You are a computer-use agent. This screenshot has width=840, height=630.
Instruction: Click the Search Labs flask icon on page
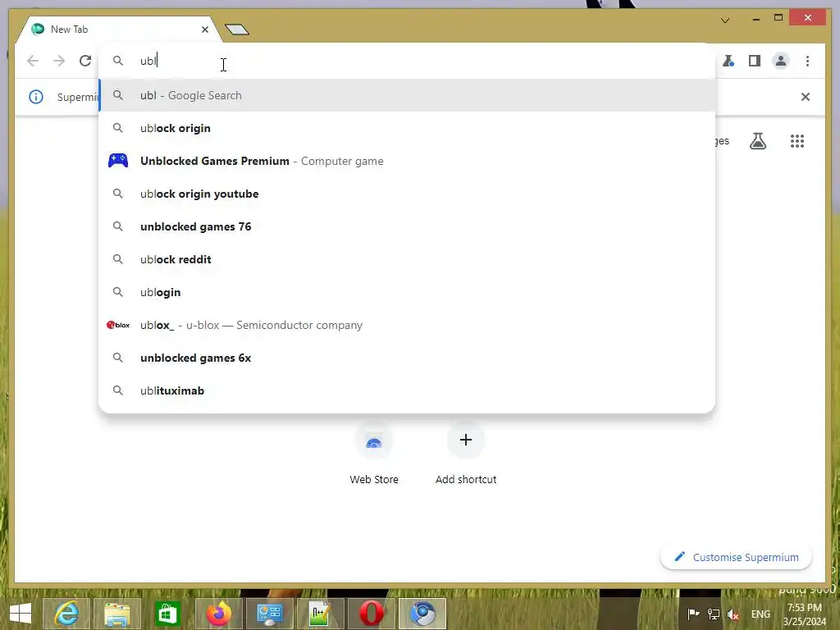758,141
